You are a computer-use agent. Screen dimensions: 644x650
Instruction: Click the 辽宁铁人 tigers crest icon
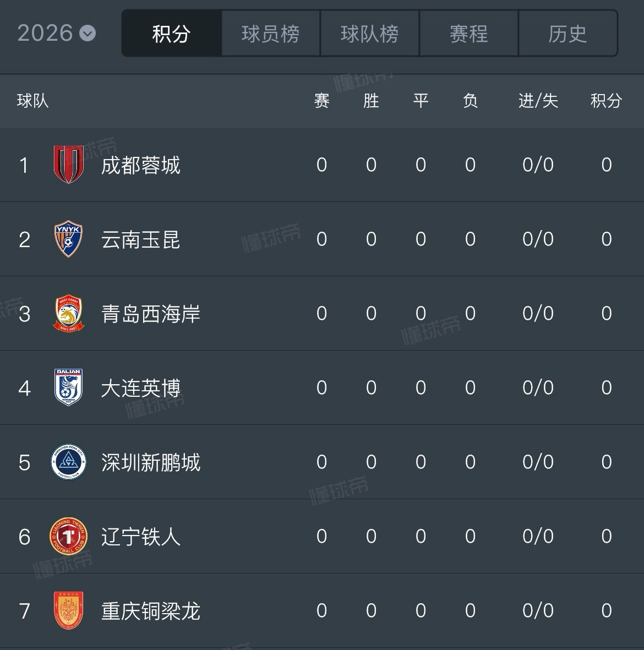click(68, 537)
